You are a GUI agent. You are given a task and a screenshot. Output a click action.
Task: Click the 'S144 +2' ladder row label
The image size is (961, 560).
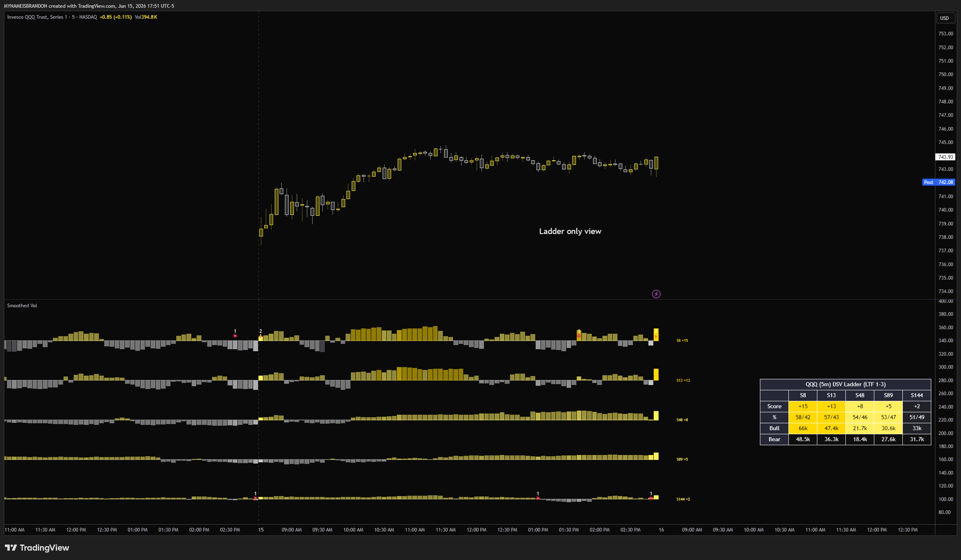[x=683, y=499]
